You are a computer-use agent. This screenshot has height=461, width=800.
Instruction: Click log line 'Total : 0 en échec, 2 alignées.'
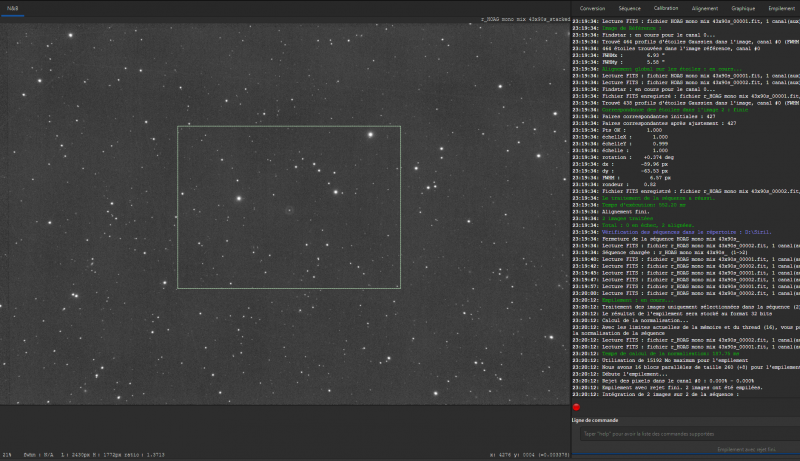click(648, 225)
